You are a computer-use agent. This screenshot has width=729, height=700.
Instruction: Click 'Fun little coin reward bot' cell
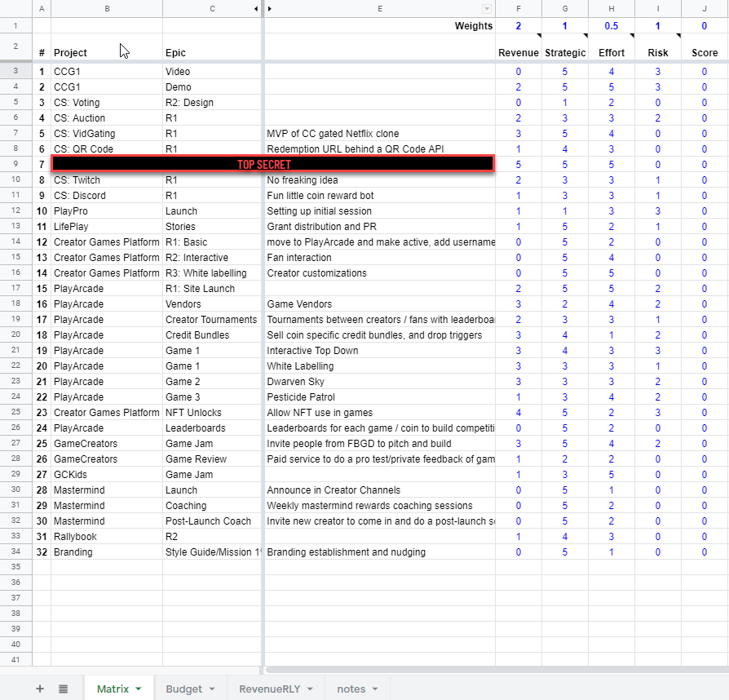click(380, 195)
